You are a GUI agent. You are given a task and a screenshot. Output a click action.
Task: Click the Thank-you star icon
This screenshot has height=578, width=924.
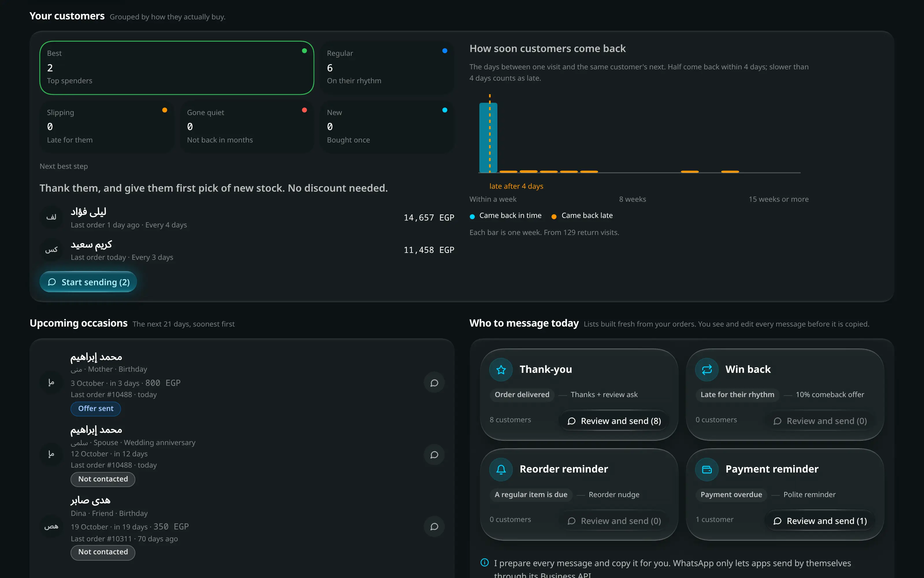tap(501, 369)
